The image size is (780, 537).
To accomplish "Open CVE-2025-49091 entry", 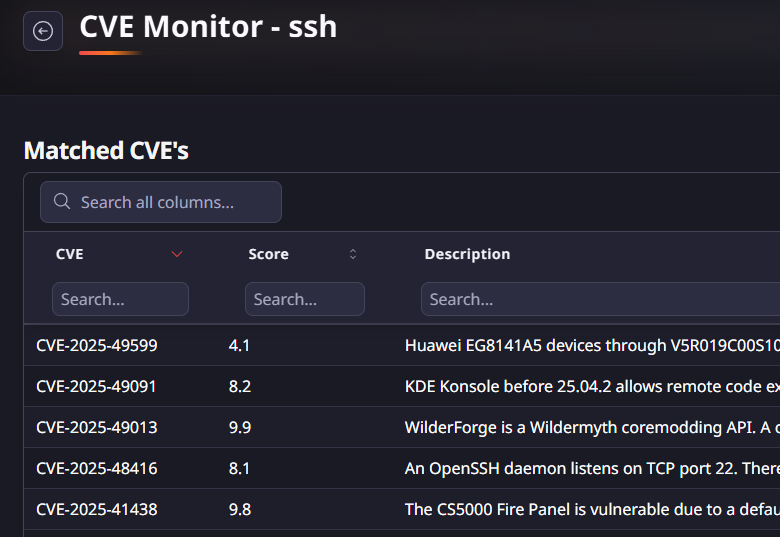I will 96,386.
